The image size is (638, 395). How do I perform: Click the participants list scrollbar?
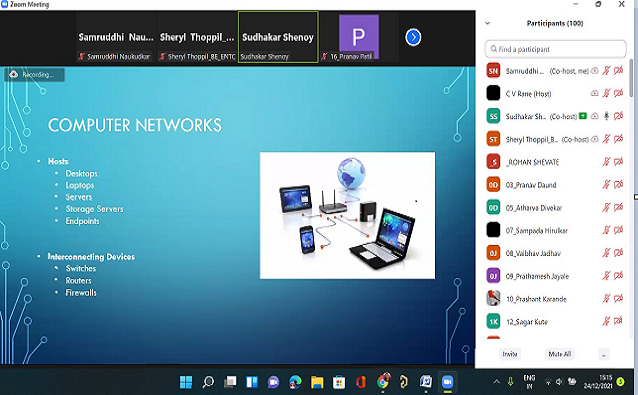tap(631, 78)
